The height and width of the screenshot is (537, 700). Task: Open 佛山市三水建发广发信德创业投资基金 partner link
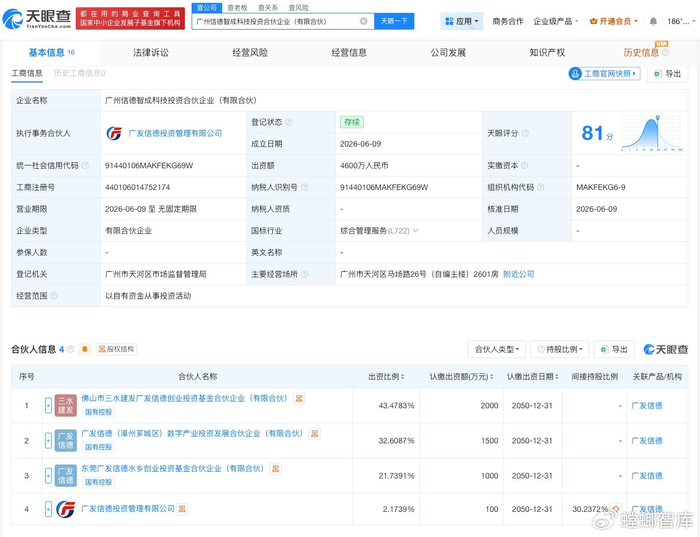click(x=184, y=398)
